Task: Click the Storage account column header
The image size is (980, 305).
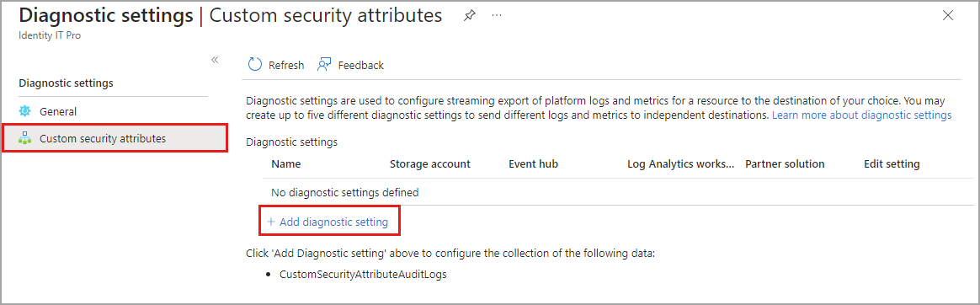Action: point(430,163)
